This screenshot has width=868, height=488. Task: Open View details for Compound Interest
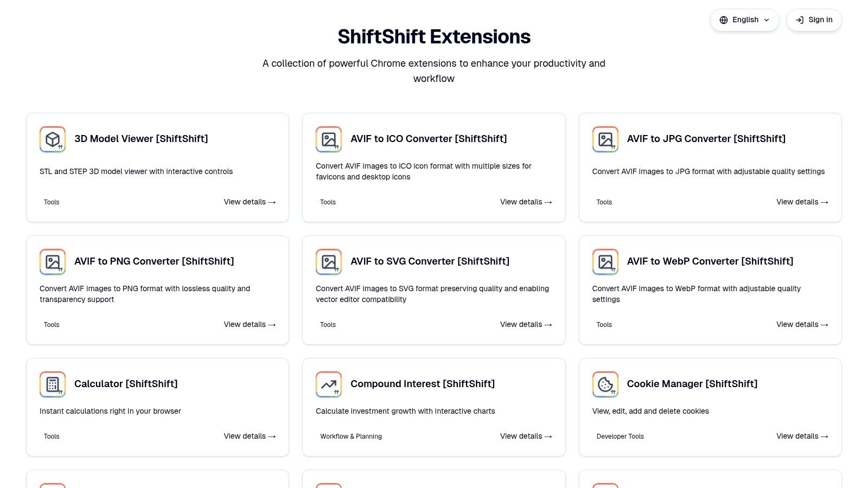(526, 436)
